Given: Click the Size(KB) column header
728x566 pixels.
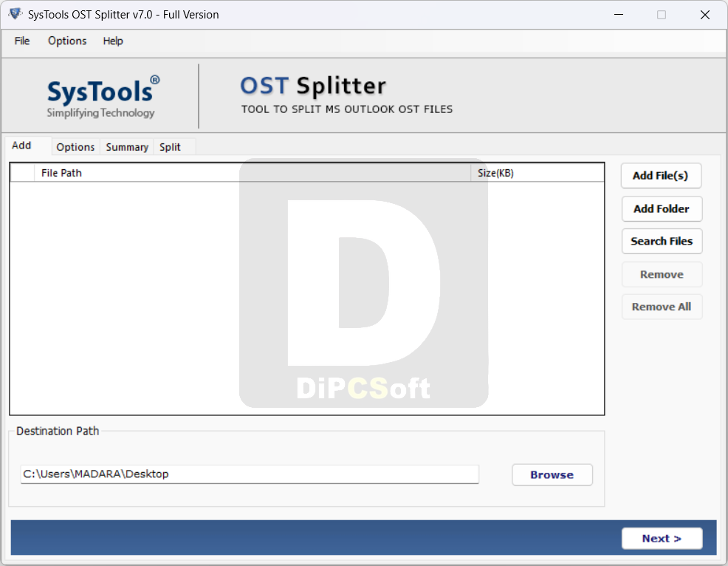Looking at the screenshot, I should pyautogui.click(x=538, y=174).
